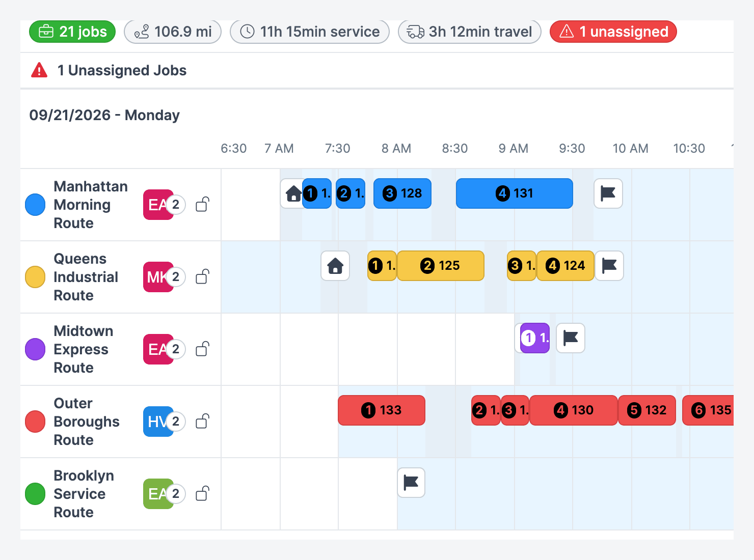Click the blue color dot for Manhattan route
The width and height of the screenshot is (754, 560).
click(x=35, y=205)
